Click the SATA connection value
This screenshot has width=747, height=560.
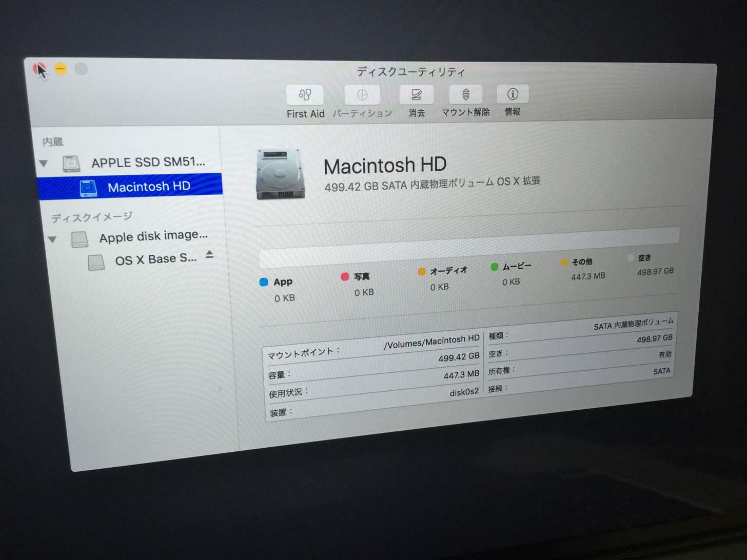coord(662,371)
